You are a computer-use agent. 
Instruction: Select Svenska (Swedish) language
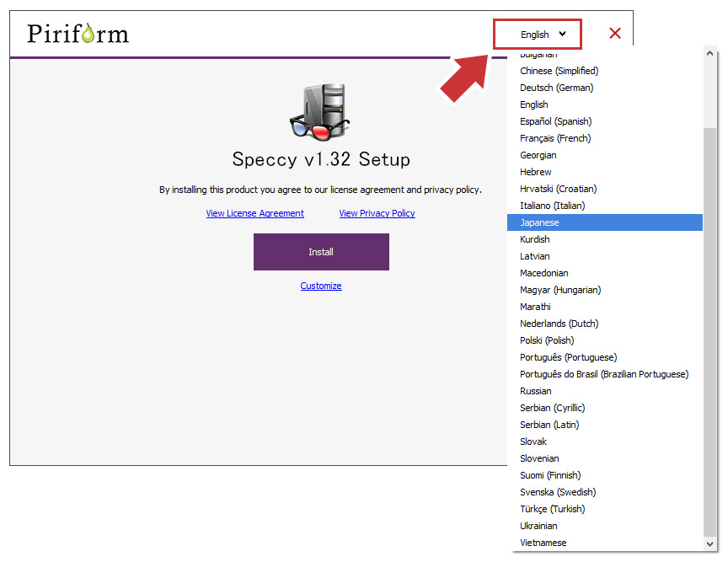pos(605,492)
